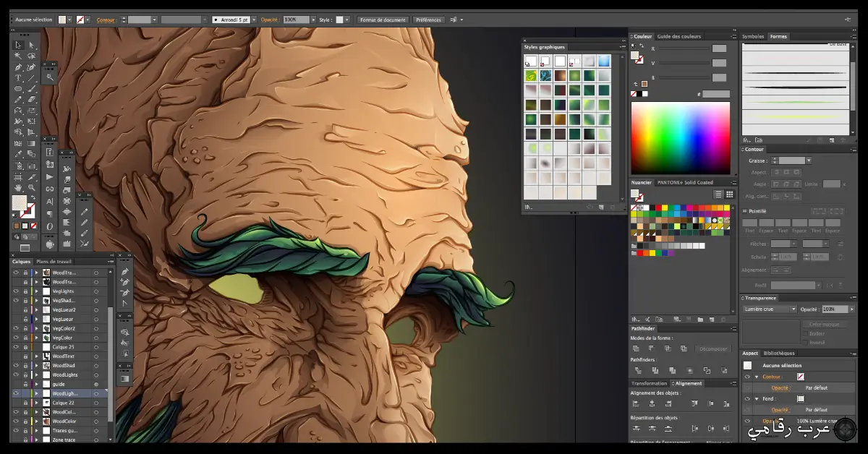Expand the WoodColor layer contents

pos(37,422)
